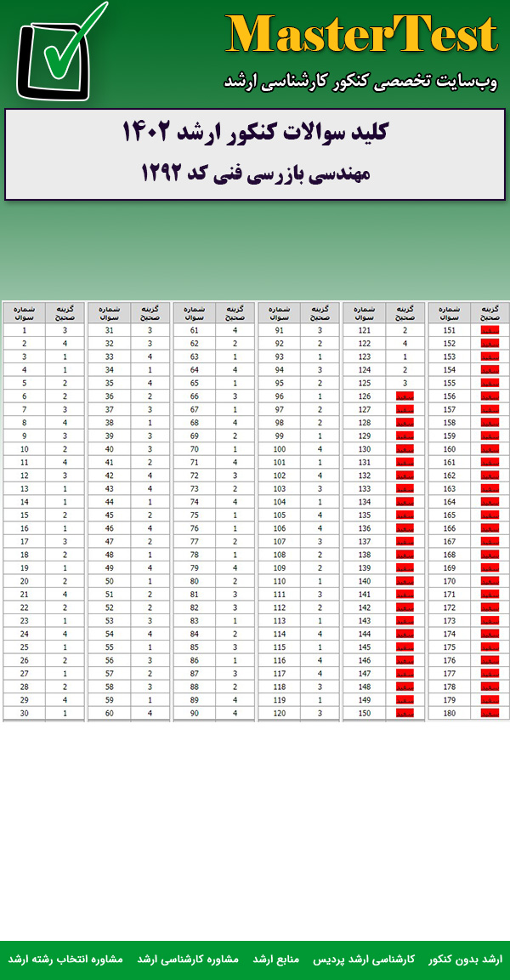This screenshot has height=980, width=510.
Task: Click the red answer cell for question 180
Action: [x=490, y=713]
